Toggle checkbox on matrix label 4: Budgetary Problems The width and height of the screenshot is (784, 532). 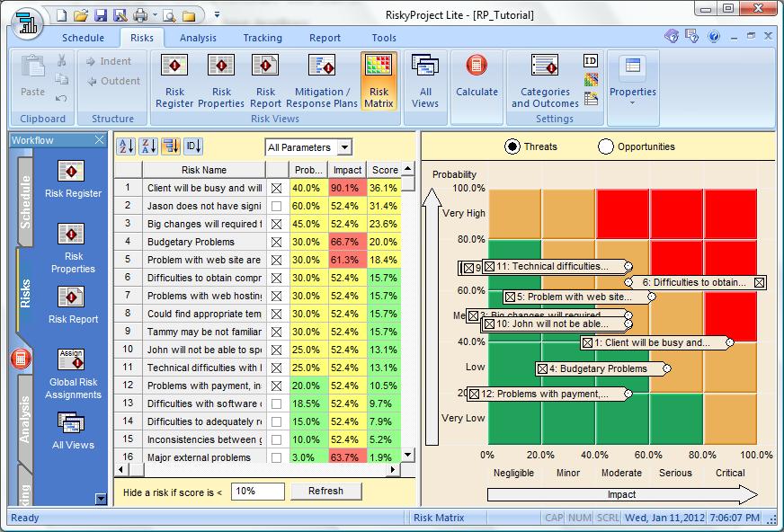click(542, 369)
